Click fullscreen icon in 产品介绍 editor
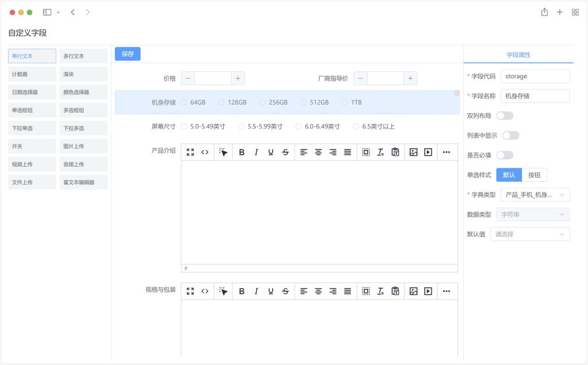 190,152
